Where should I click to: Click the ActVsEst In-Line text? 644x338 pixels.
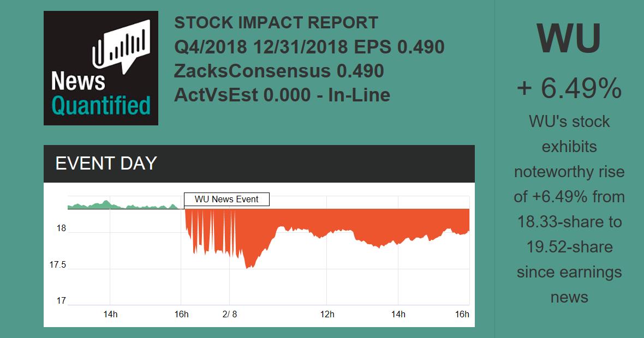coord(282,95)
